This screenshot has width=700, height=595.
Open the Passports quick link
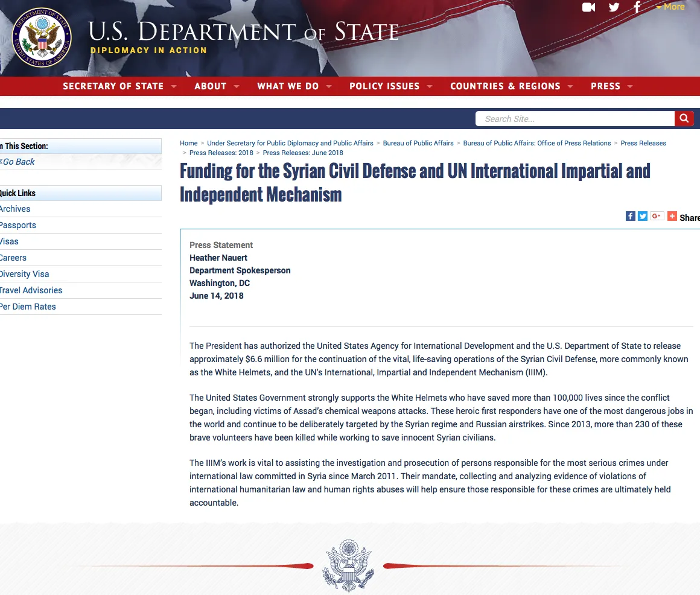(x=18, y=226)
